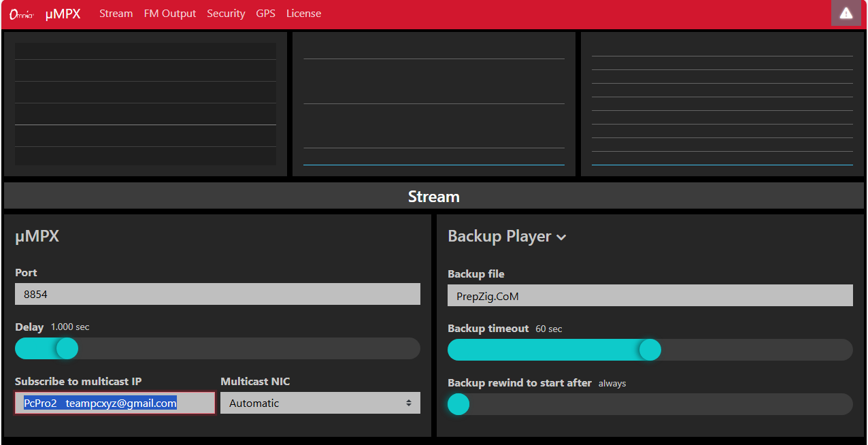
Task: Go to the Security menu
Action: point(226,14)
